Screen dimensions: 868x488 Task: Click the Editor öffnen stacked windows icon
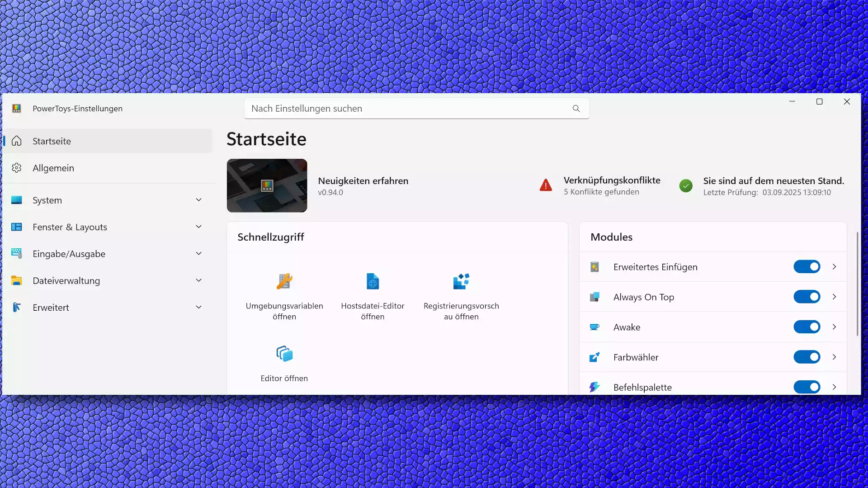(284, 354)
